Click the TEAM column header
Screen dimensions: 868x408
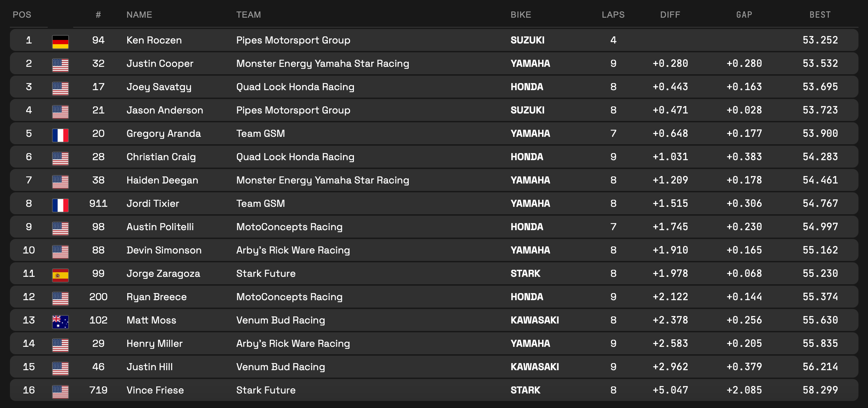249,15
